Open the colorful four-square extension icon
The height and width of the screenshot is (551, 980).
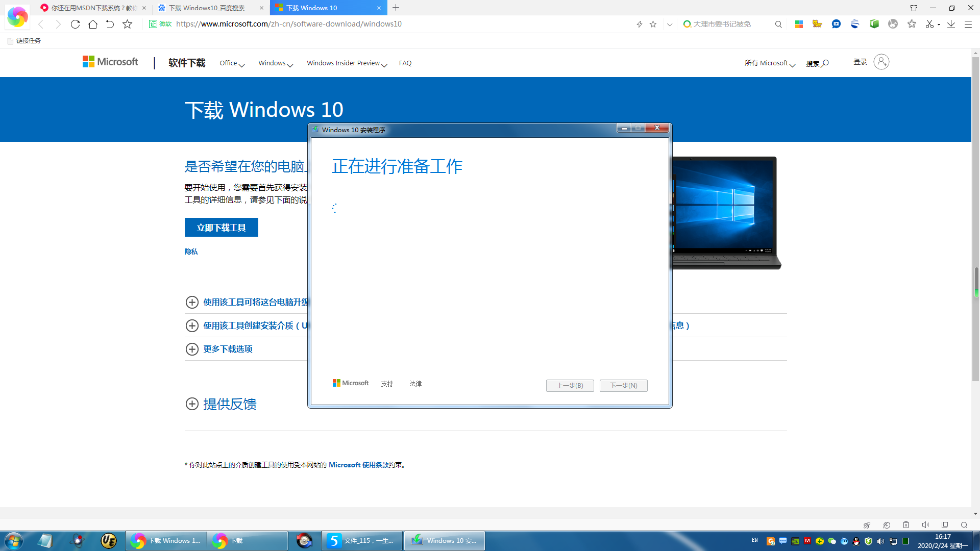coord(799,24)
